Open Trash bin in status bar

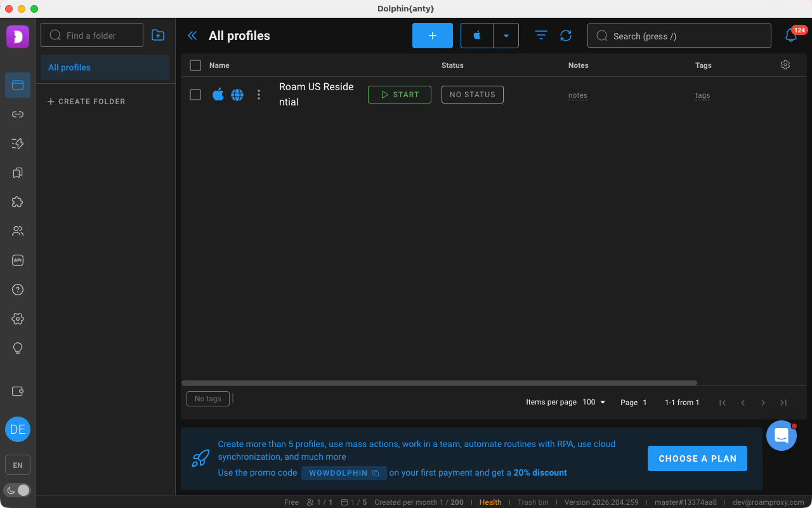coord(533,502)
